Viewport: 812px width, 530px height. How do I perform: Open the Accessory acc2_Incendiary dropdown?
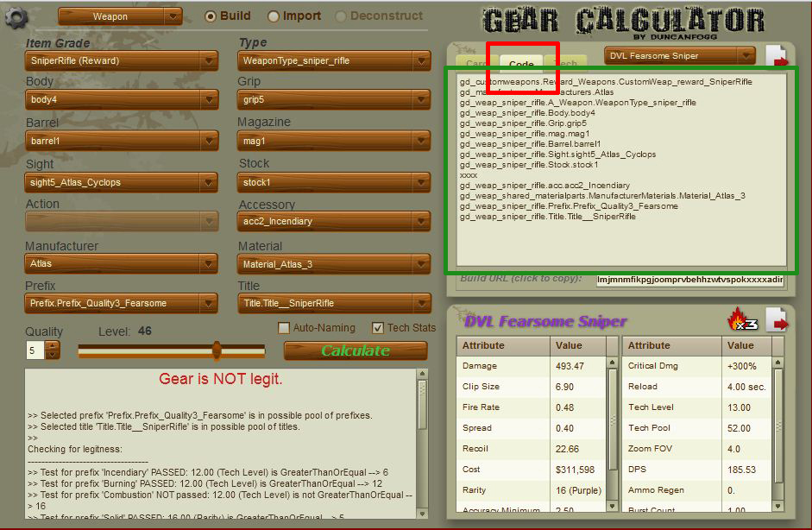(x=334, y=221)
